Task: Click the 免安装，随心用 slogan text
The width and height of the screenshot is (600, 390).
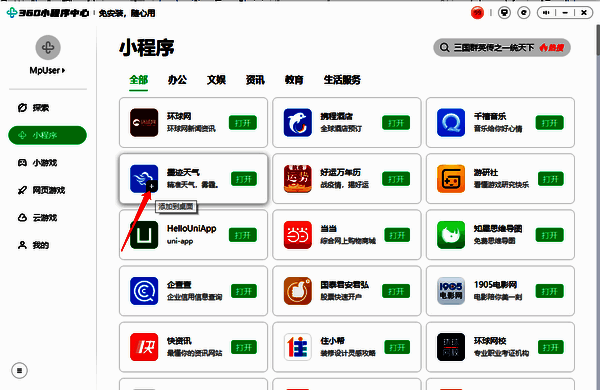Action: click(x=127, y=13)
